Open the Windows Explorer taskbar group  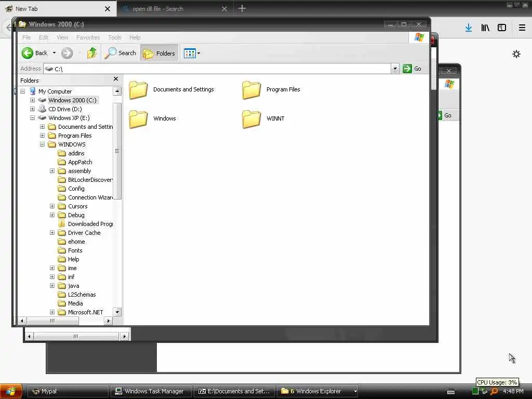(x=318, y=391)
